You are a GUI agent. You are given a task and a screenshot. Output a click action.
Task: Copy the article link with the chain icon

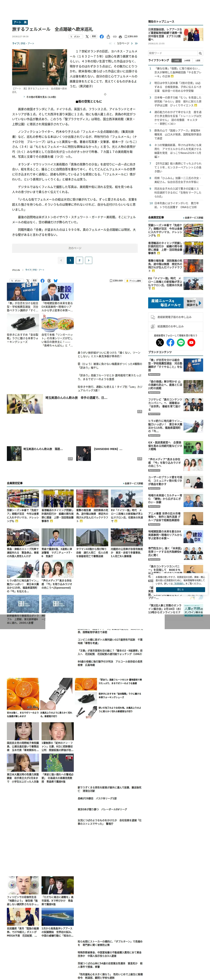tap(114, 37)
